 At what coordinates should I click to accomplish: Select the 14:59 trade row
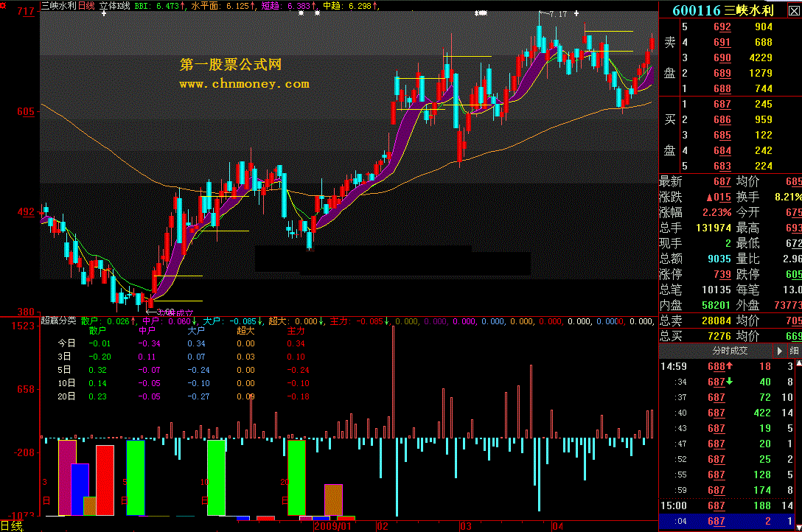727,366
